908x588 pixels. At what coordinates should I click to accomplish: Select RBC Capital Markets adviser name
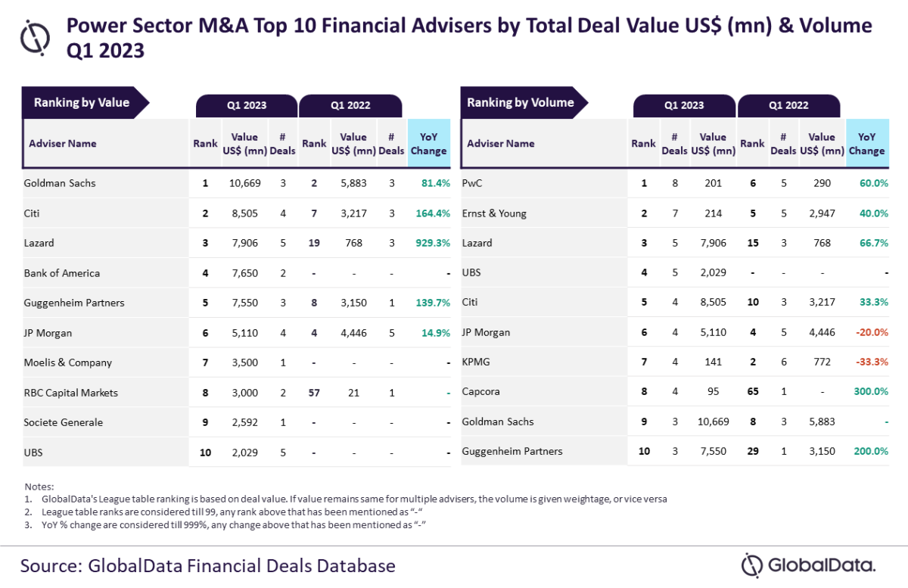click(x=71, y=393)
